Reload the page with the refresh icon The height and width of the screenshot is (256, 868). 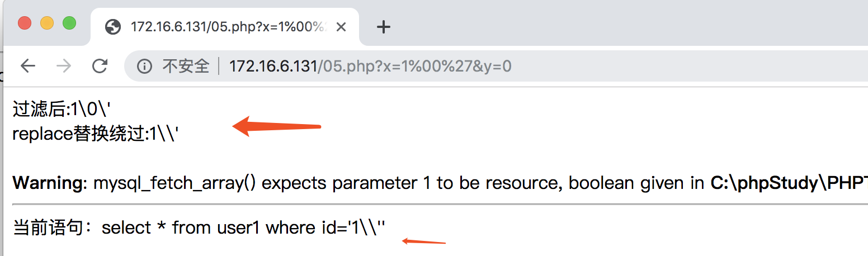click(100, 67)
